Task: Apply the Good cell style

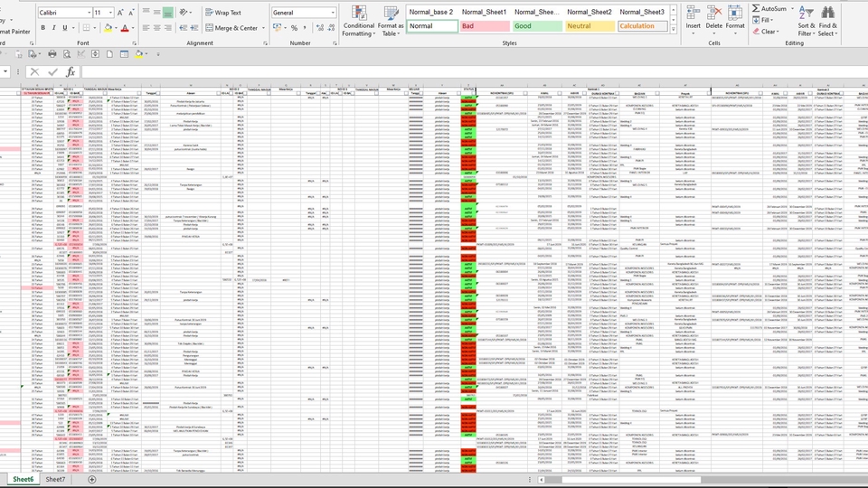Action: coord(536,26)
